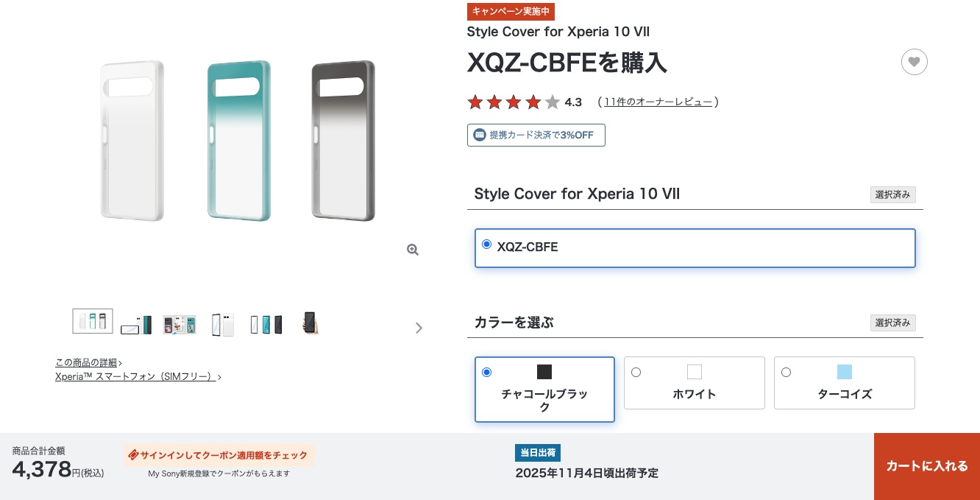This screenshot has width=980, height=500.
Task: Select the hand-holding-phone thumbnail
Action: click(x=310, y=323)
